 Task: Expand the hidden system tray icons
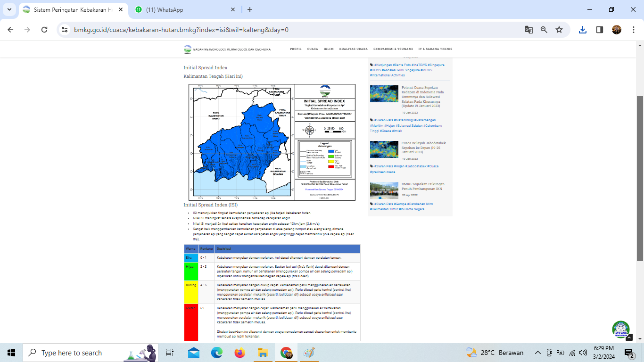click(537, 353)
